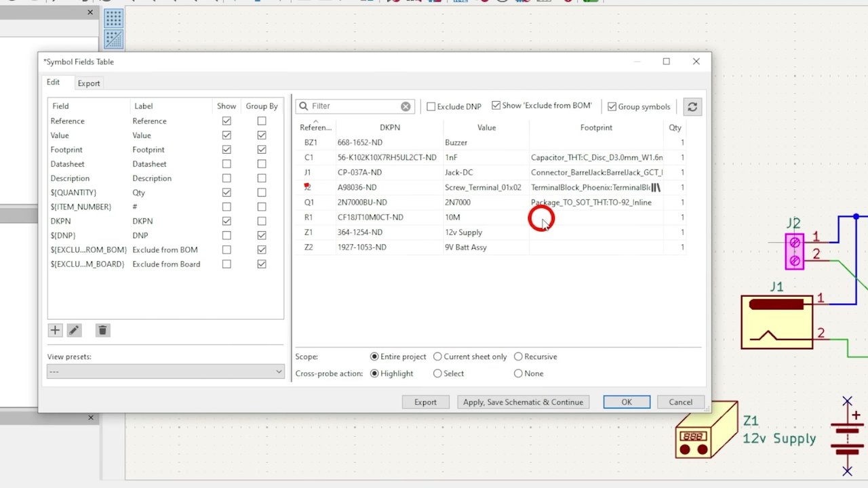
Task: Click Apply, Save Schematic & Continue
Action: tap(523, 402)
